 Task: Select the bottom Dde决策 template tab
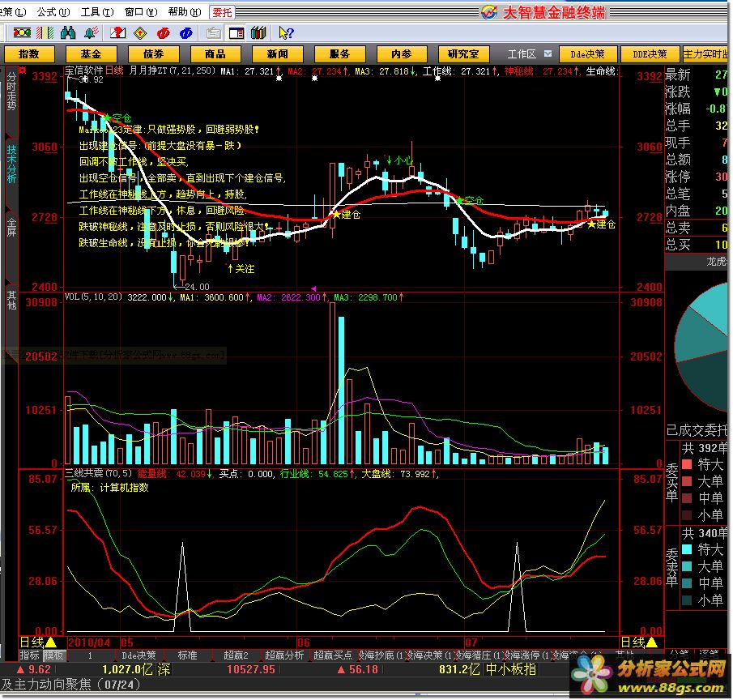pos(139,655)
